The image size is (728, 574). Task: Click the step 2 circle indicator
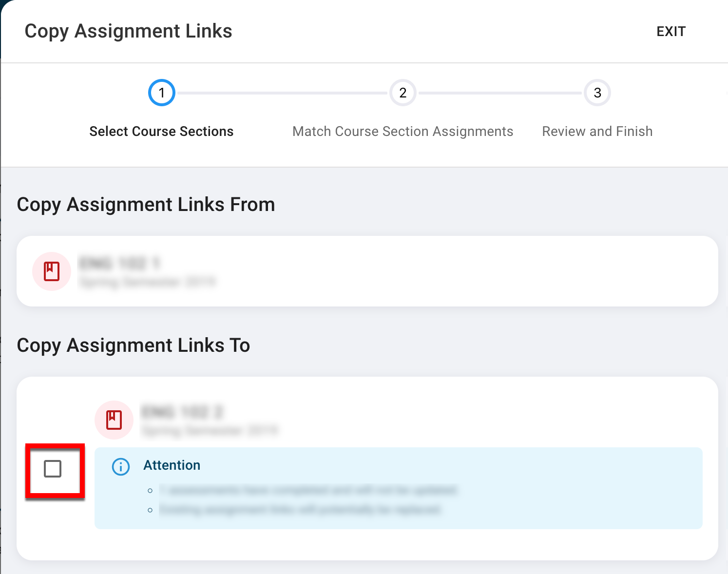tap(402, 93)
